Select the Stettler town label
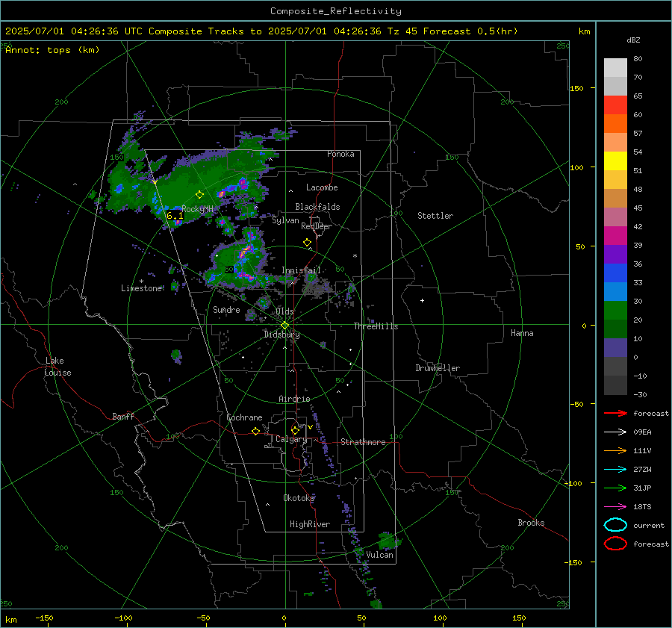 435,216
